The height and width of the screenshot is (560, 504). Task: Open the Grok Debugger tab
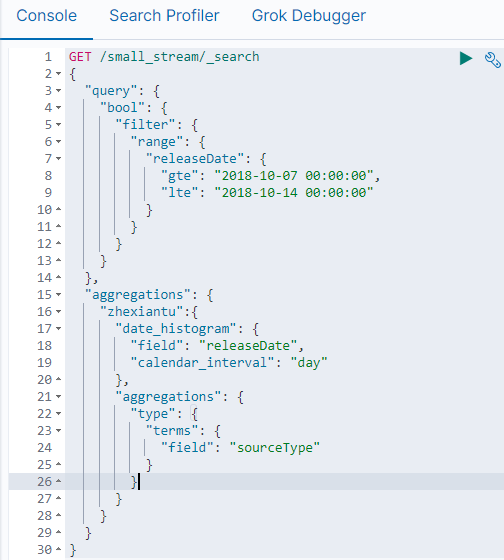click(x=309, y=16)
